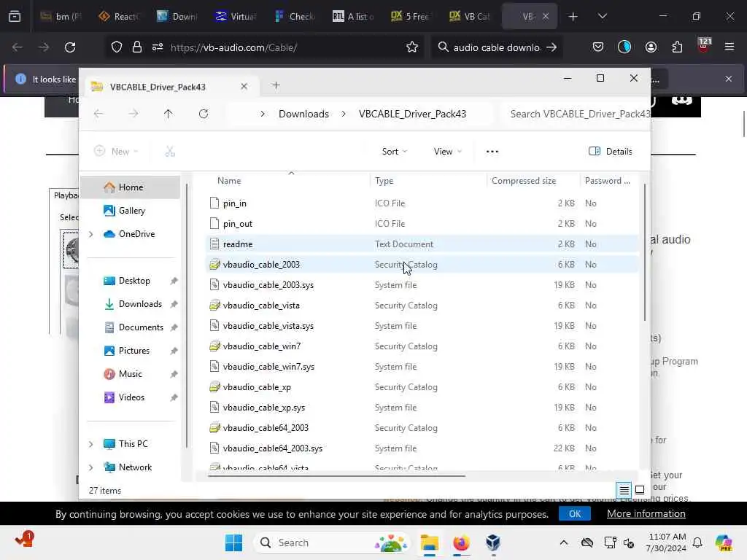Close the VBCABLE_Driver_Pack43 Explorer tab
Image resolution: width=747 pixels, height=560 pixels.
[x=244, y=87]
